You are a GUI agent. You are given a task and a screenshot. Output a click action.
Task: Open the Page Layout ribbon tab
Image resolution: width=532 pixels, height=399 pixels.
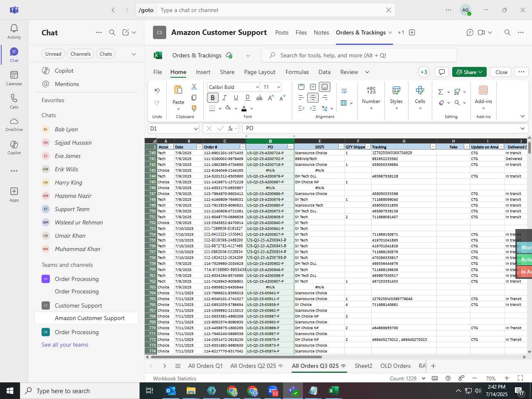coord(260,72)
